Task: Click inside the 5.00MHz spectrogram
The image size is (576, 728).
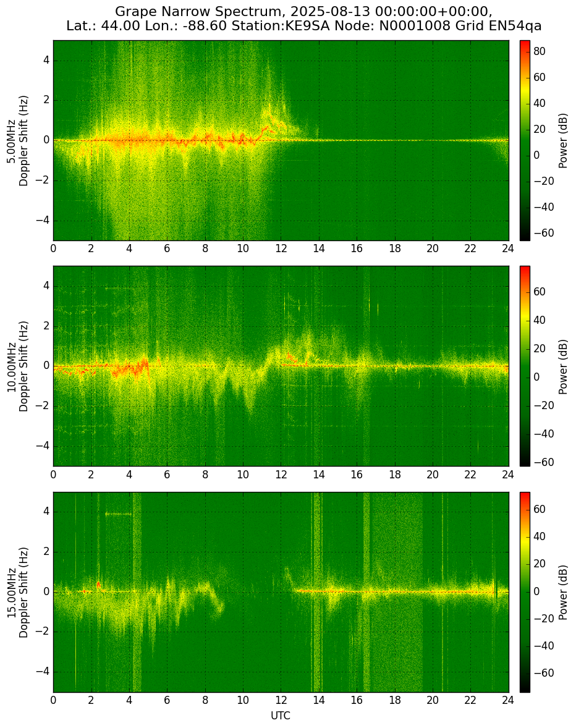Action: coord(281,140)
